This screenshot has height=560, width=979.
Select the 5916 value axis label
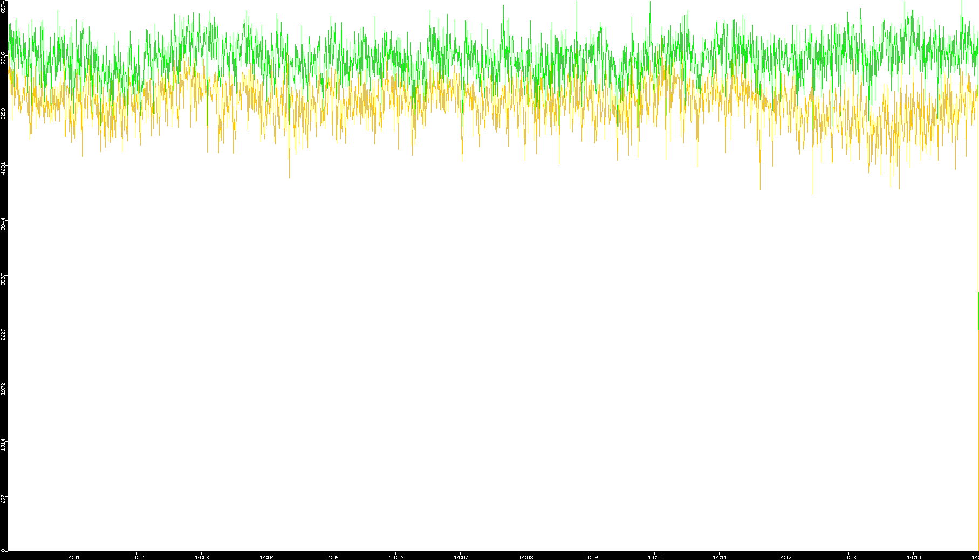[4, 58]
